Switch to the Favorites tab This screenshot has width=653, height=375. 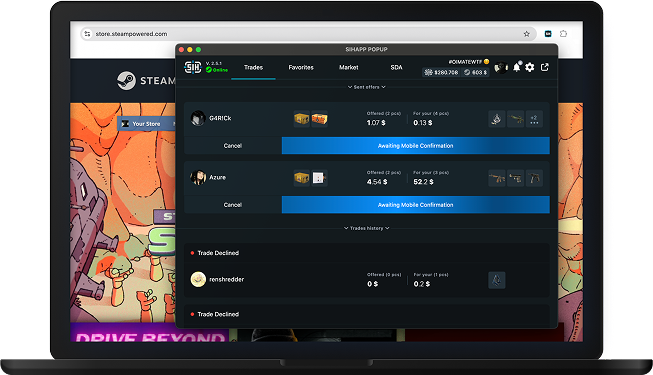[301, 67]
